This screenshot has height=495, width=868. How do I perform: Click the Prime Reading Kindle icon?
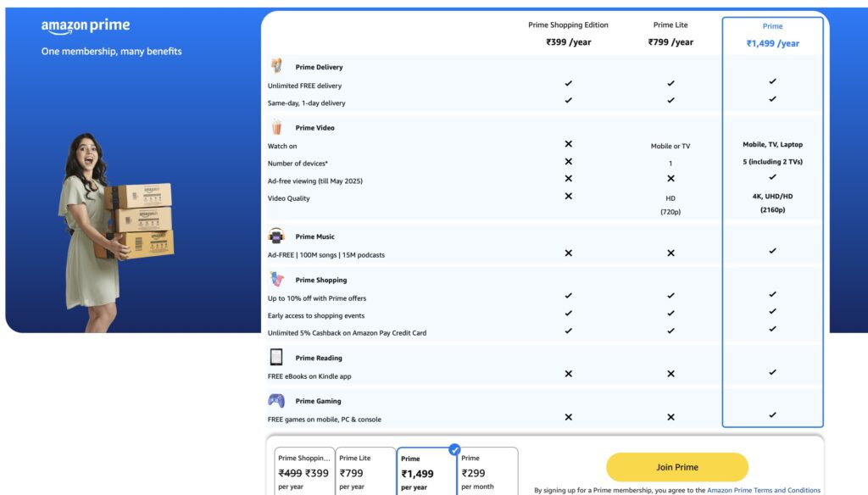click(276, 357)
